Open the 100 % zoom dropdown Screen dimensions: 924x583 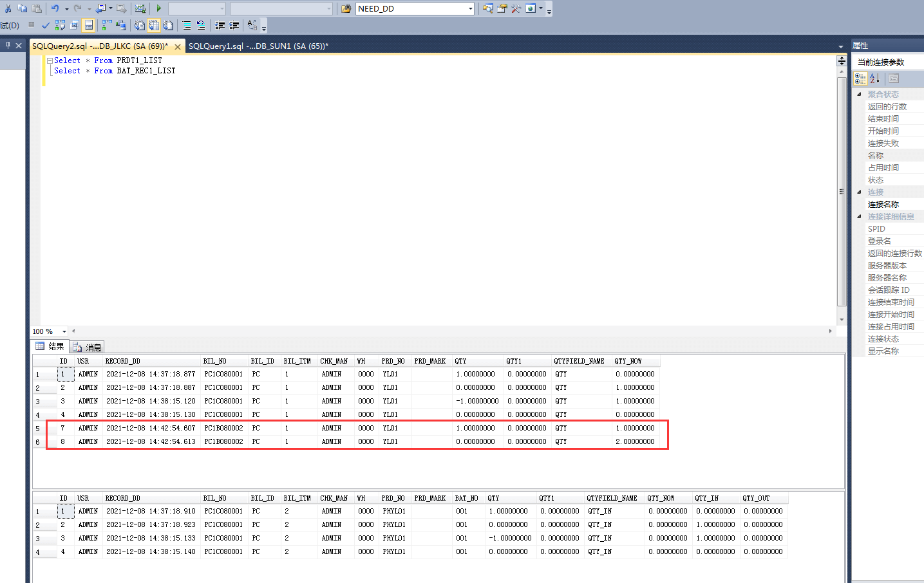click(64, 331)
